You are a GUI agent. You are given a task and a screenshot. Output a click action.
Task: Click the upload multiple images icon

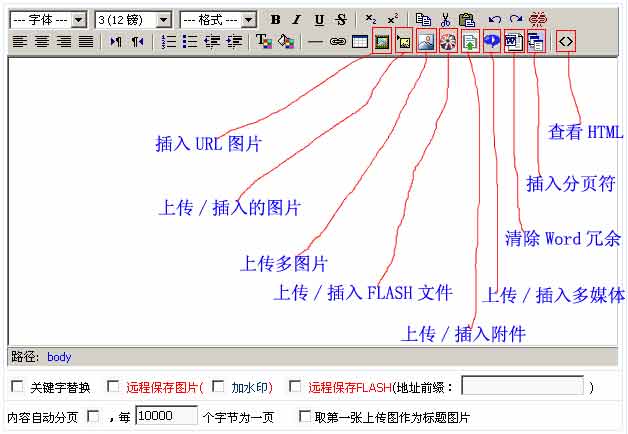(x=425, y=42)
